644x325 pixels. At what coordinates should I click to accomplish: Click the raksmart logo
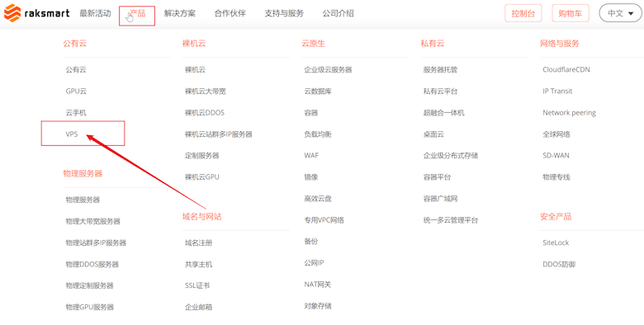(x=36, y=13)
